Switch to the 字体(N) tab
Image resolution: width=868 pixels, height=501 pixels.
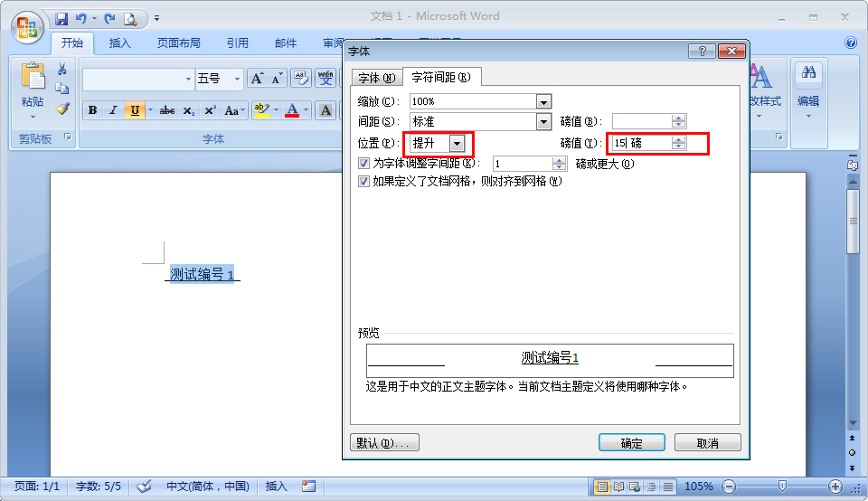[376, 78]
